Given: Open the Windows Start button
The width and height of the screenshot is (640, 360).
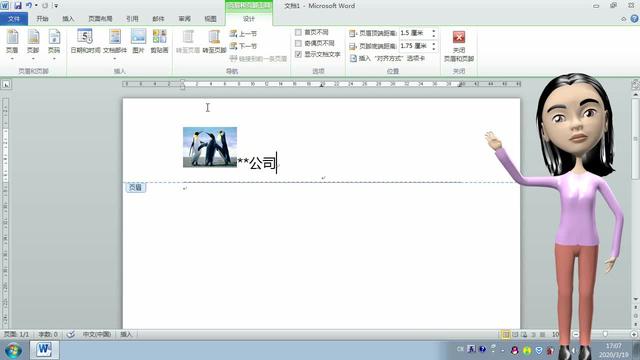Looking at the screenshot, I should pyautogui.click(x=13, y=350).
